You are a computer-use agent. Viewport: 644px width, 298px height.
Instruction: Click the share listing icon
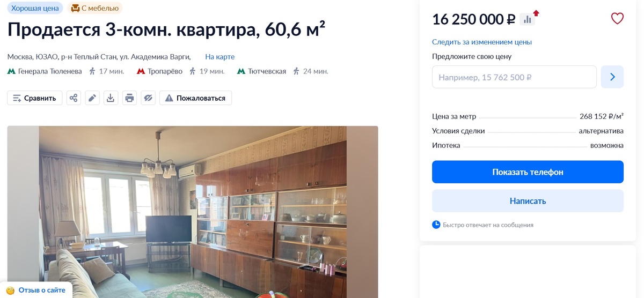(74, 98)
